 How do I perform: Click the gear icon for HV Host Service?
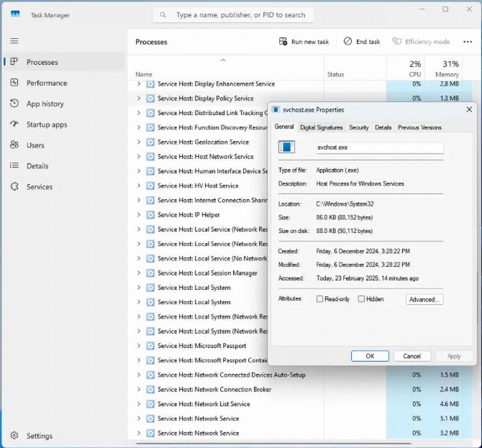pos(150,186)
